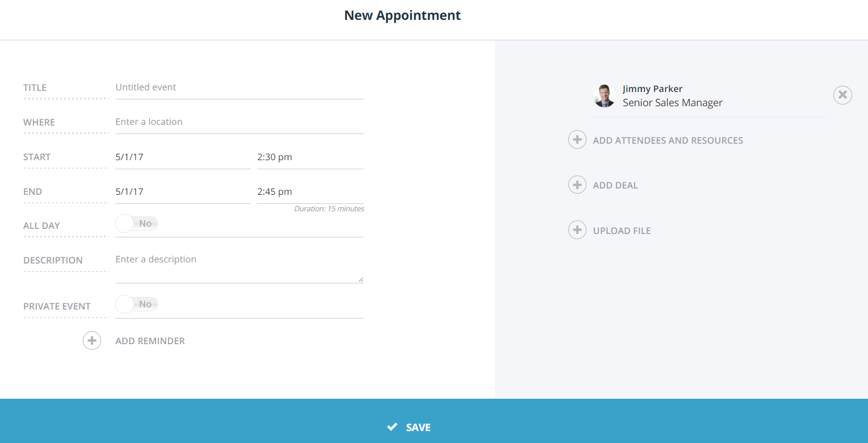
Task: Click the START field label
Action: (37, 157)
